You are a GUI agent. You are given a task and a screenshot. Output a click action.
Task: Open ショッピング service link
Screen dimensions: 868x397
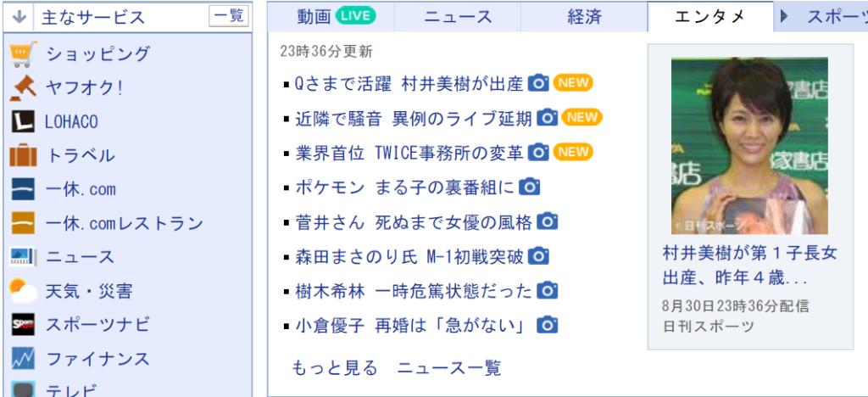click(98, 53)
